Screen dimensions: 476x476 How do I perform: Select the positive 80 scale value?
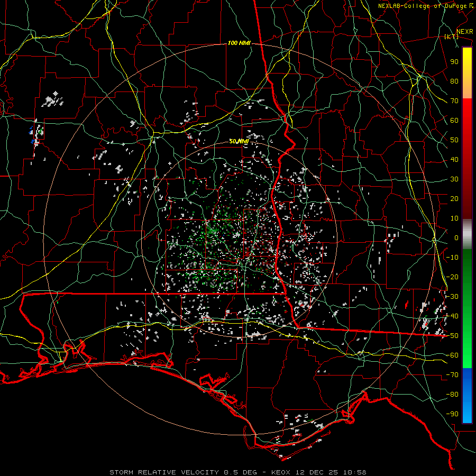coord(454,81)
